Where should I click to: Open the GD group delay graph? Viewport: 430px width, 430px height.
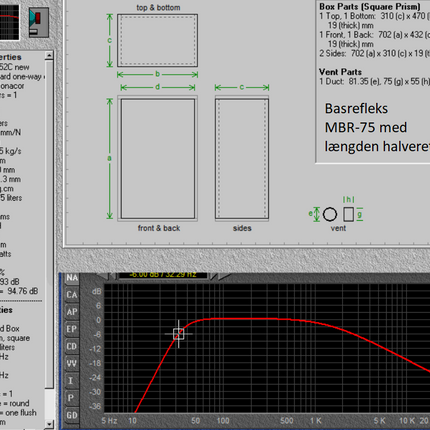tap(72, 415)
